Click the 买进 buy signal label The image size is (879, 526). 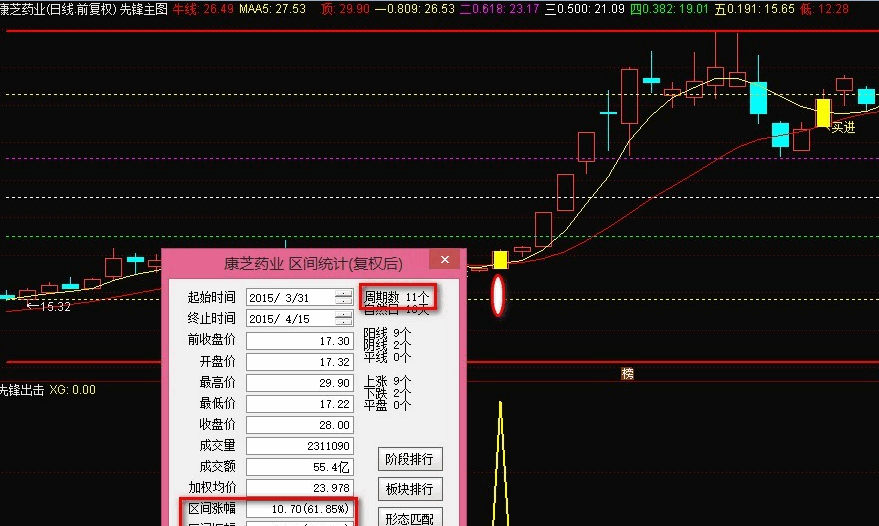click(x=843, y=128)
